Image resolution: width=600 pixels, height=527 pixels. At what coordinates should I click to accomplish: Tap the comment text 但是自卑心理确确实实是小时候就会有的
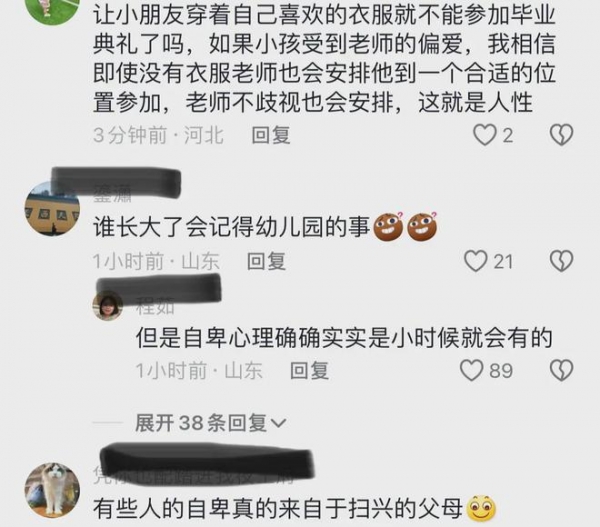click(x=344, y=338)
